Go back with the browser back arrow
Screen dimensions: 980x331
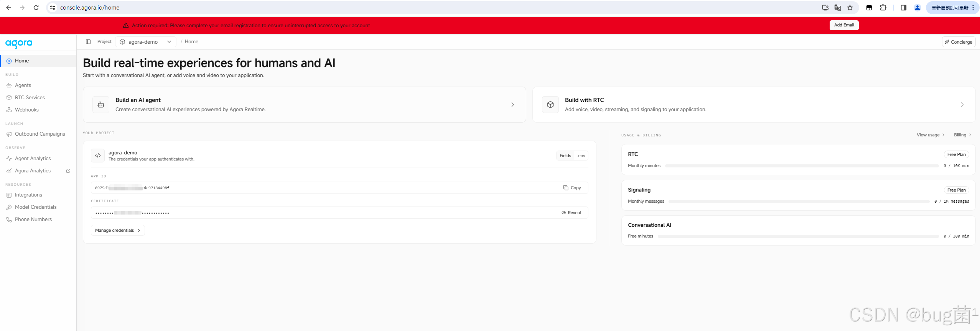click(x=8, y=8)
